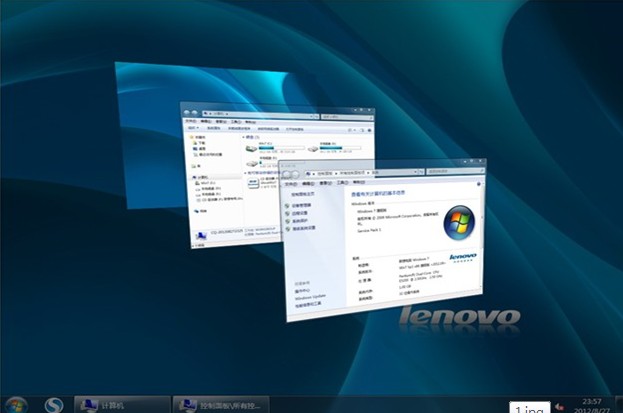Launch the blue S browser icon on taskbar
Viewport: 623px width, 413px height.
(54, 404)
